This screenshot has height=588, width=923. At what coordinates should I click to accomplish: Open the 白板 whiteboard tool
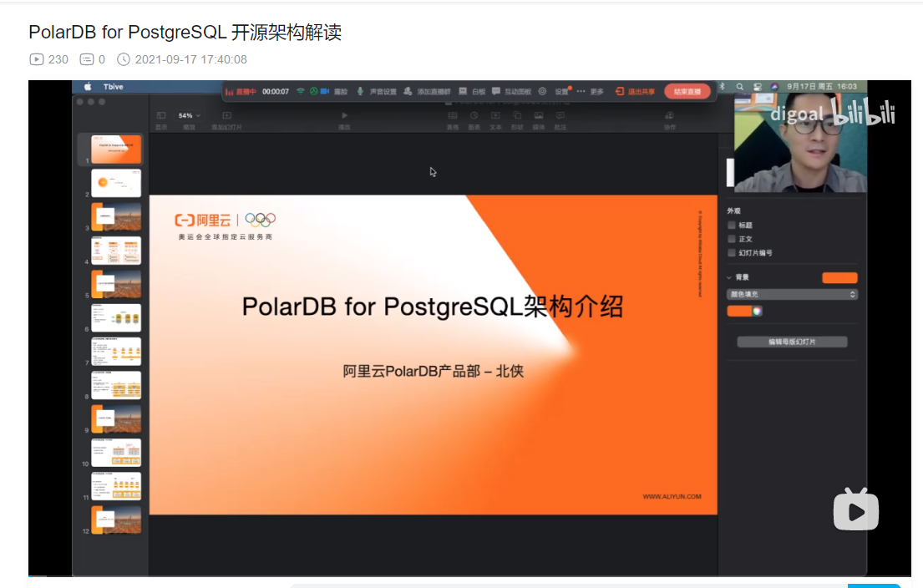click(x=472, y=91)
